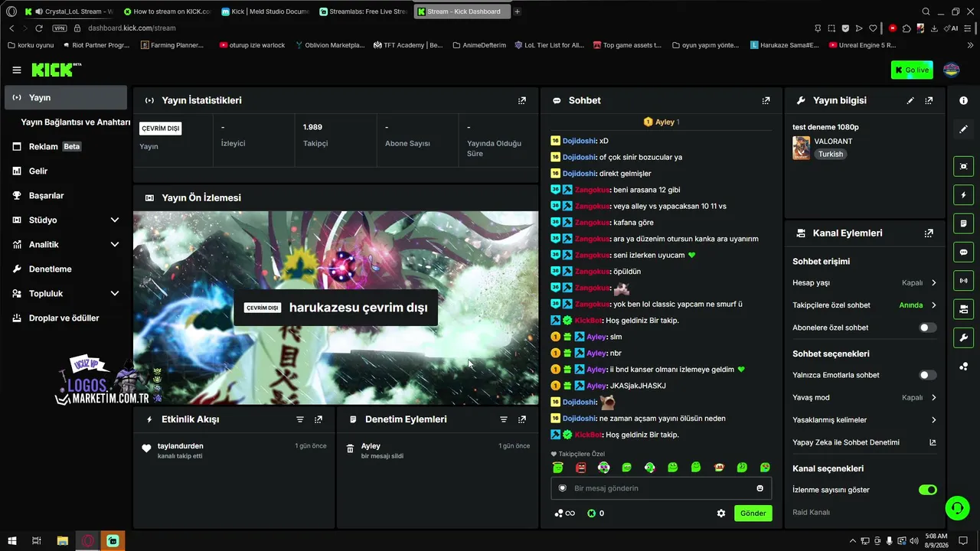Focus the Bir mesaj gönderin input

(x=661, y=488)
